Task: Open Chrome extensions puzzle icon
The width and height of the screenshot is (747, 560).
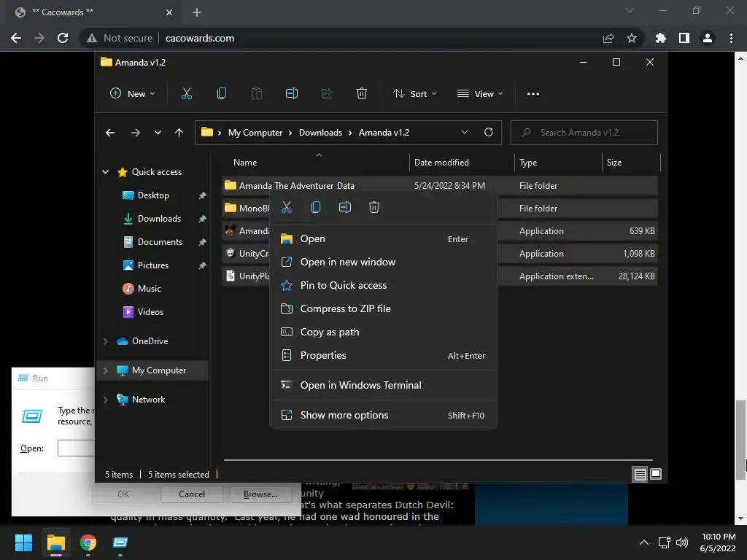Action: 660,38
